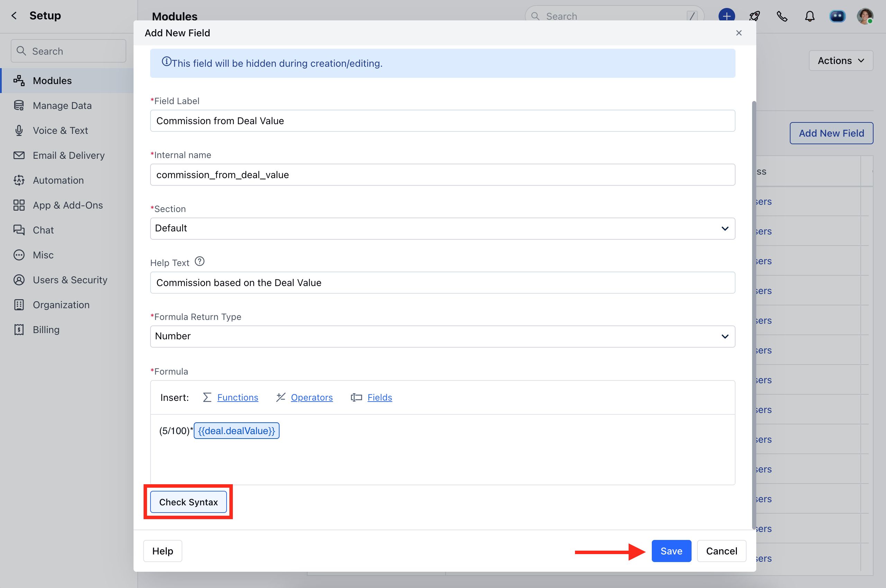This screenshot has height=588, width=886.
Task: Open the Formula Return Type dropdown
Action: point(442,337)
